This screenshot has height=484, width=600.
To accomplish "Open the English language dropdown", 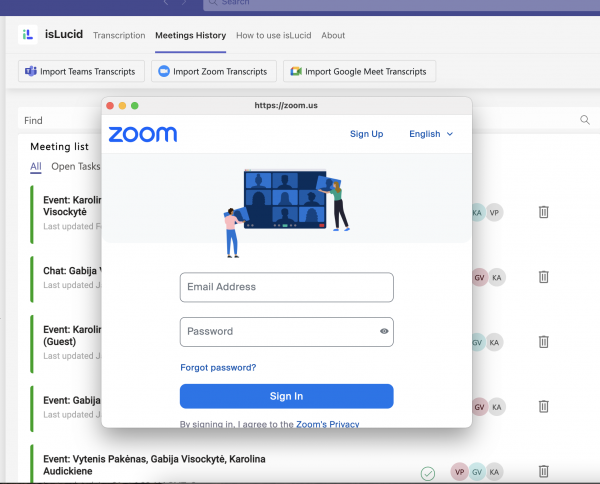I will (431, 134).
